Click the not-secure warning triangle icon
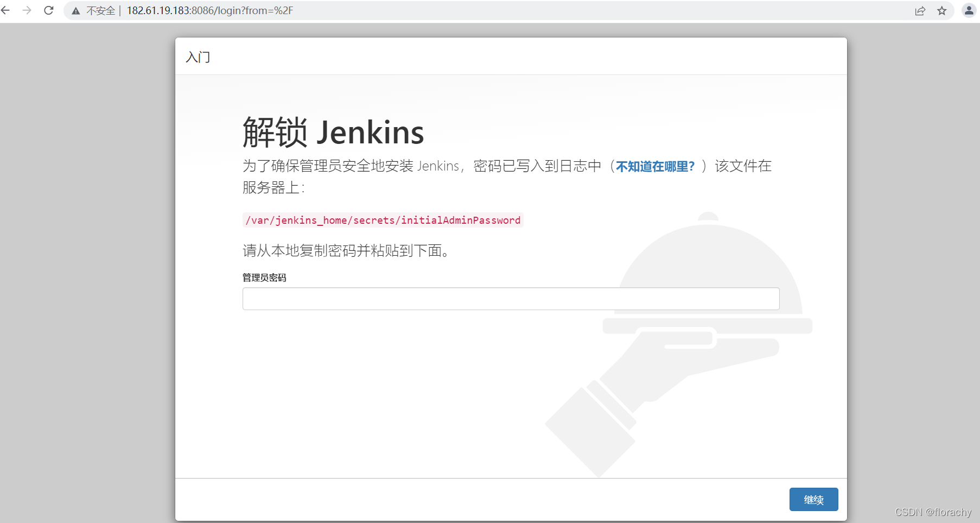980x523 pixels. 76,11
